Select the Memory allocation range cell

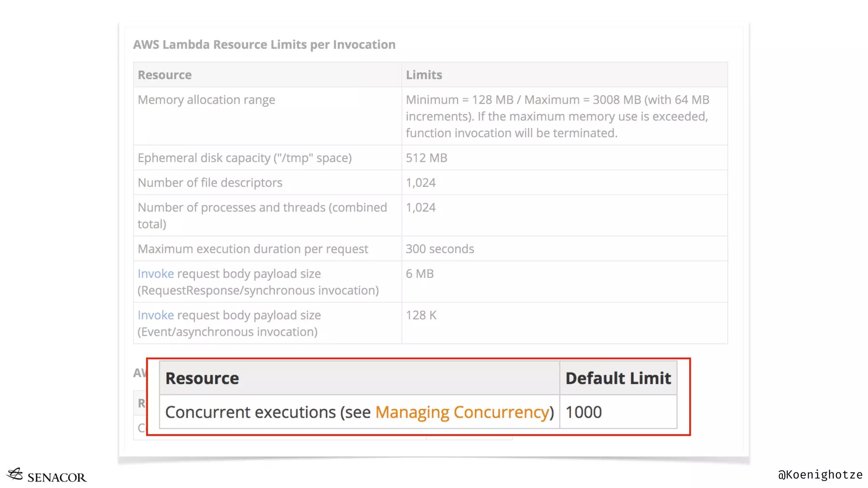click(x=206, y=100)
